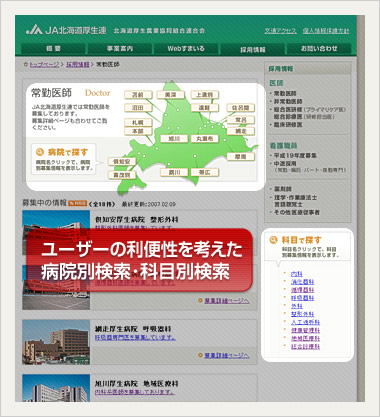380x417 pixels.
Task: Click the 循環器科 department link
Action: click(x=302, y=290)
